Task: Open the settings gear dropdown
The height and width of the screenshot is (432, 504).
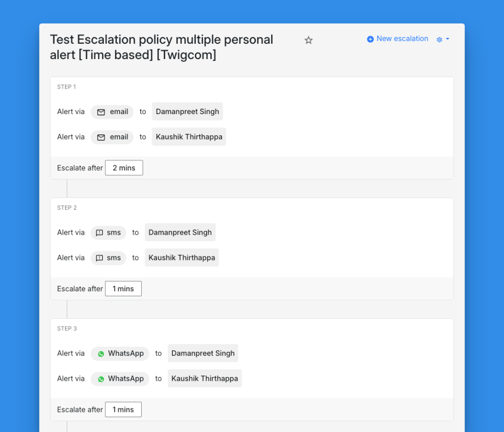Action: 442,39
